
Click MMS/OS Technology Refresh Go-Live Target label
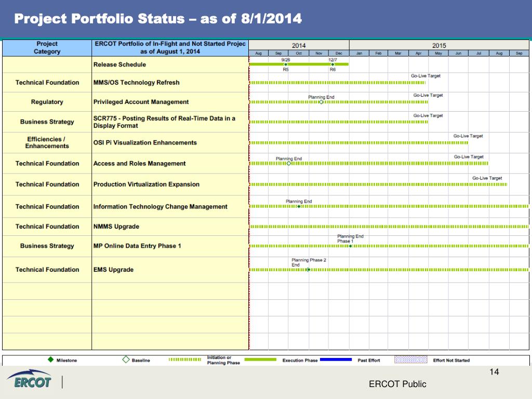click(425, 76)
